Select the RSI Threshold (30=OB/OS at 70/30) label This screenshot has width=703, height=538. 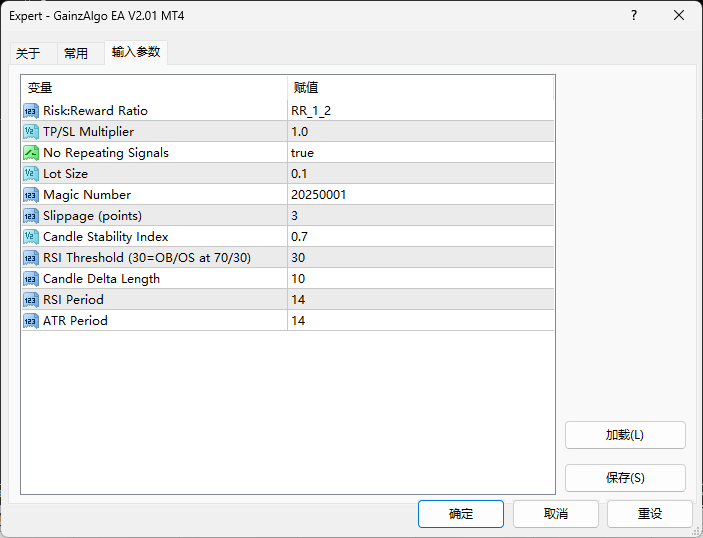click(147, 258)
